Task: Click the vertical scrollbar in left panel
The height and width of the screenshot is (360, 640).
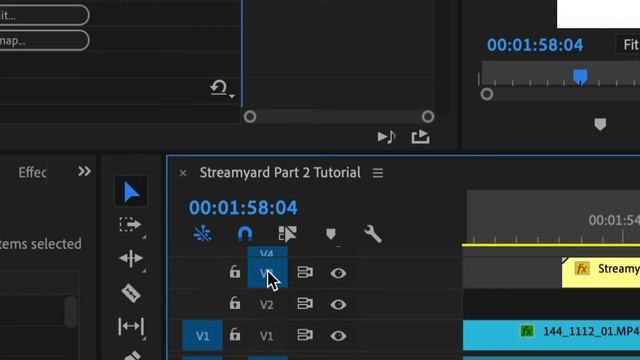Action: coord(71,312)
